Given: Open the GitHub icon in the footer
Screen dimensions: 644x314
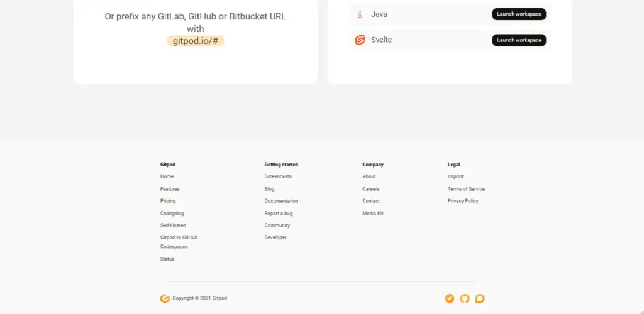Looking at the screenshot, I should click(x=465, y=299).
